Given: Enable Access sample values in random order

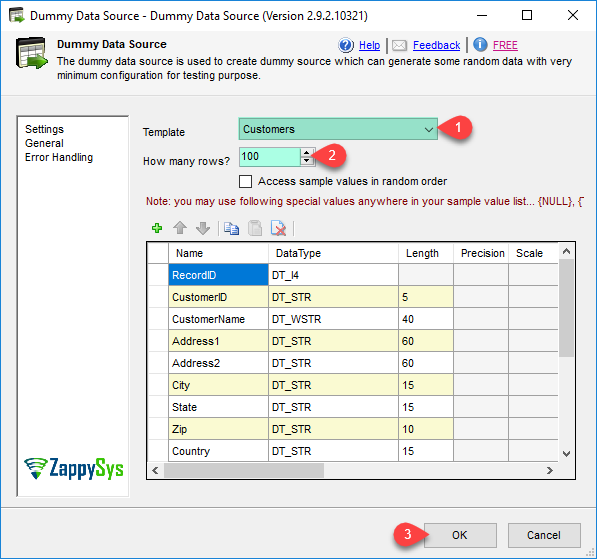Looking at the screenshot, I should point(245,181).
